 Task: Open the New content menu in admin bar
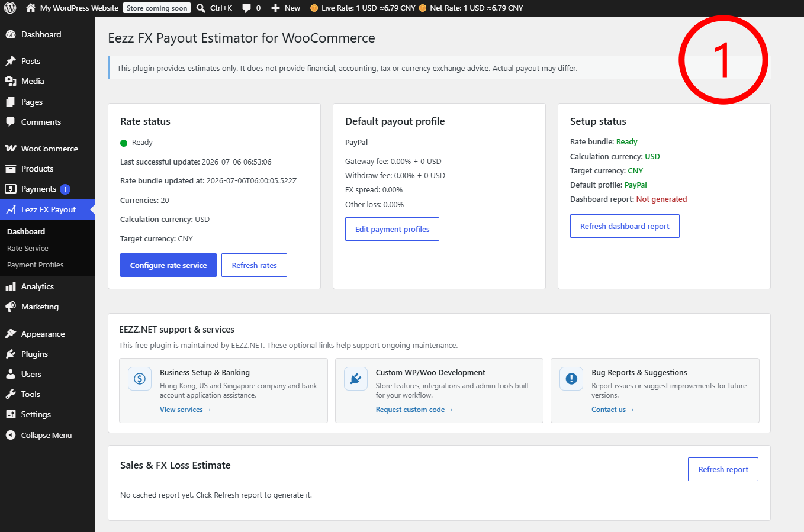coord(285,8)
